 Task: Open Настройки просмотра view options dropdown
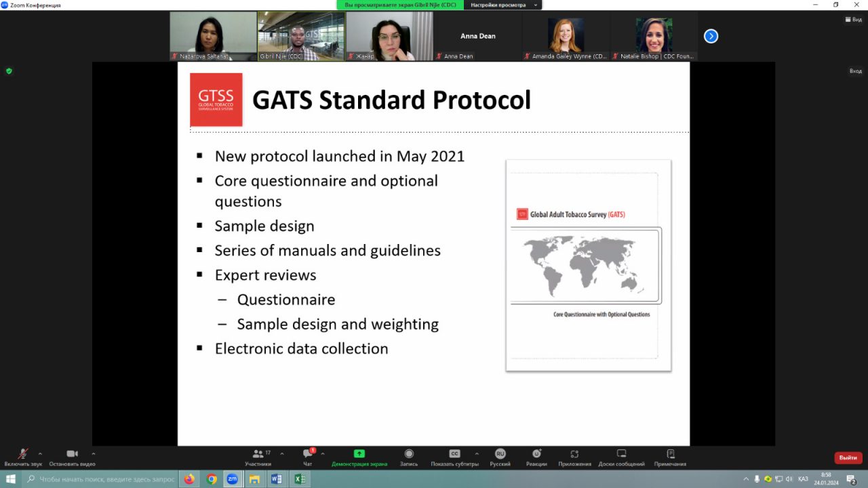click(502, 5)
